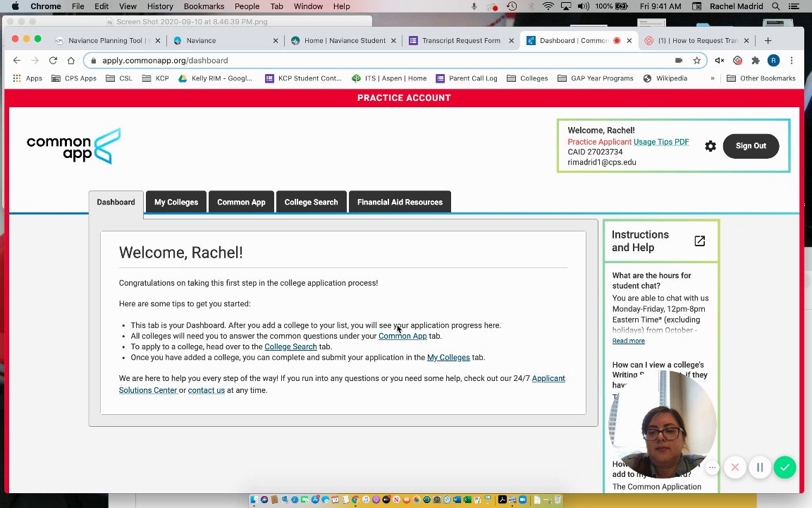
Task: Pause the screen recording
Action: (x=760, y=468)
